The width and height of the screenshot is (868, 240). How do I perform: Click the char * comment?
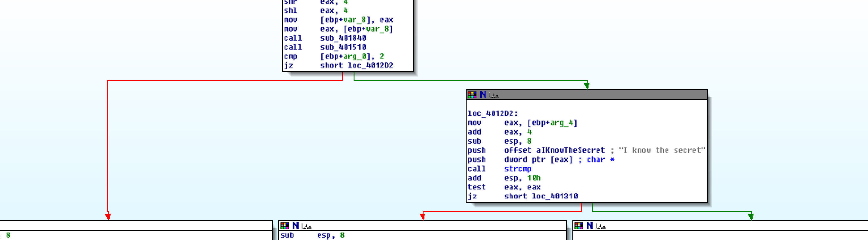[x=600, y=159]
